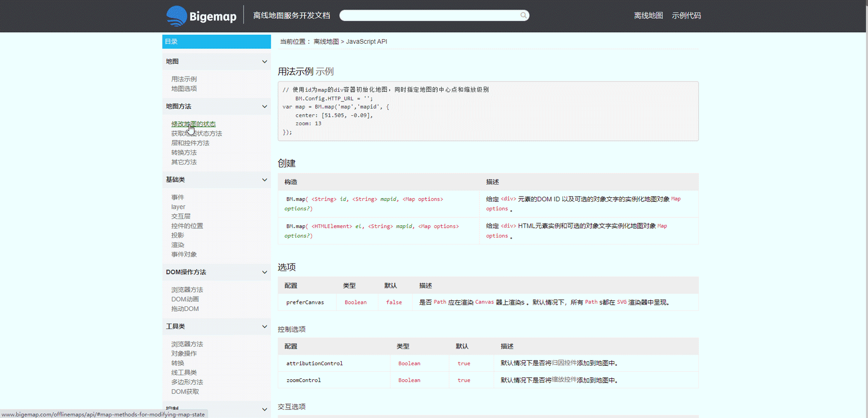Screen dimensions: 868x418
Task: Select 修改地图的状态 sidebar link
Action: [193, 124]
